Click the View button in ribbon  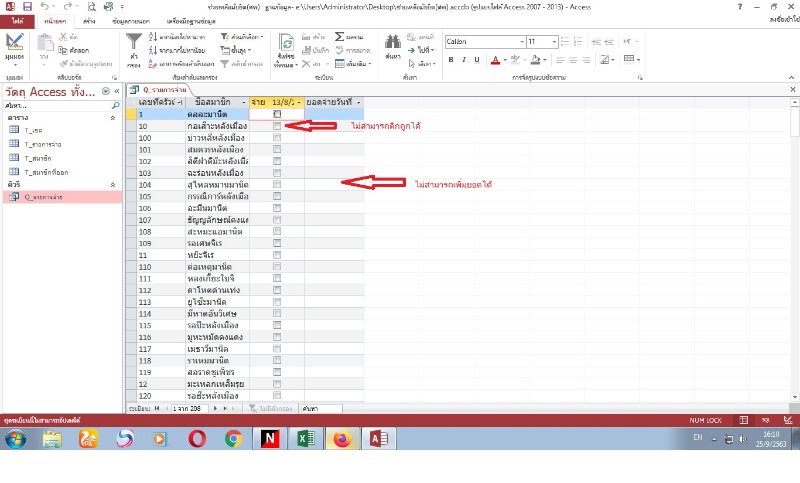[x=14, y=44]
